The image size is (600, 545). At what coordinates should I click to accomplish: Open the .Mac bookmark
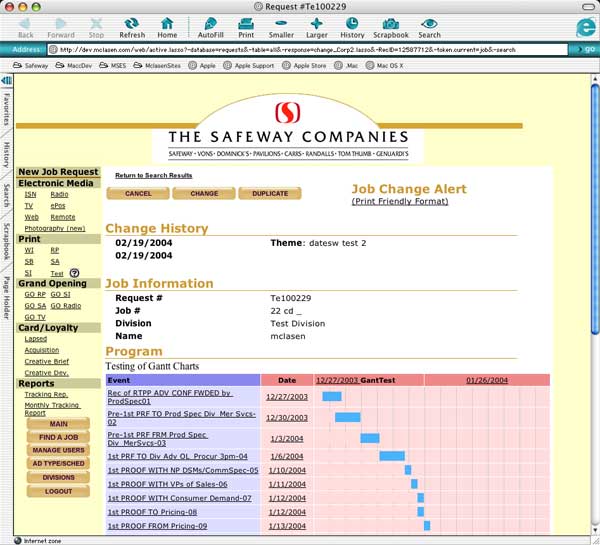(x=346, y=65)
